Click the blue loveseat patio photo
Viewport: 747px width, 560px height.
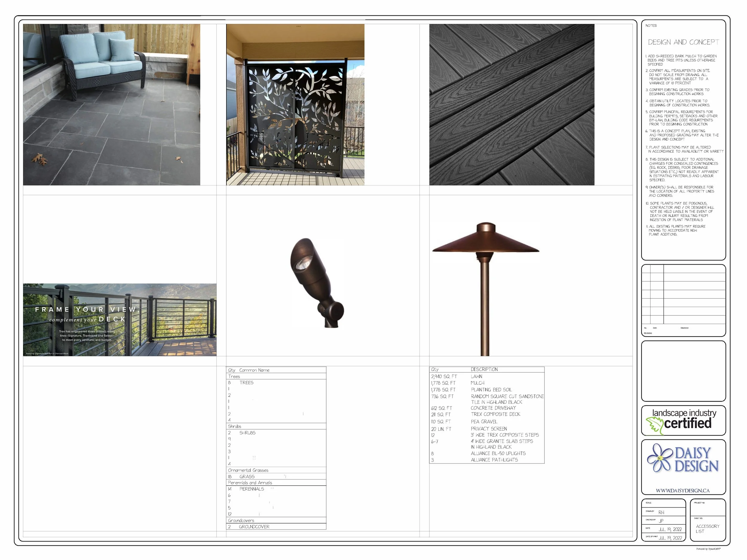tap(111, 104)
